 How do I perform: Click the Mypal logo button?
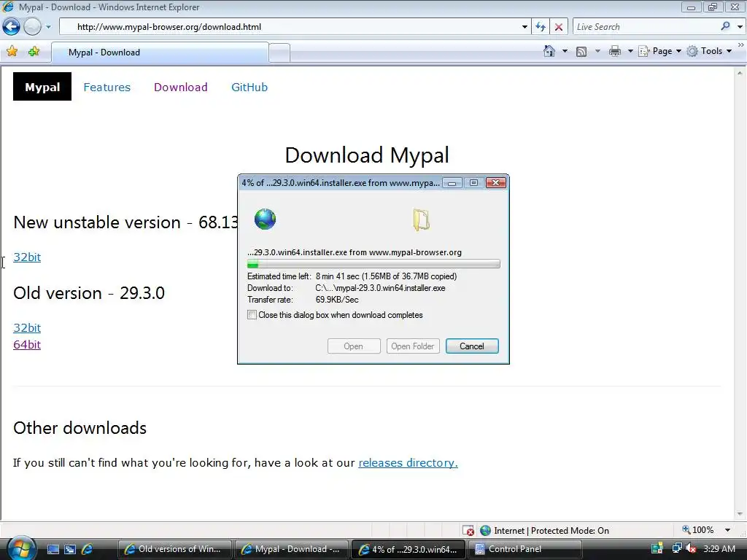pos(42,87)
